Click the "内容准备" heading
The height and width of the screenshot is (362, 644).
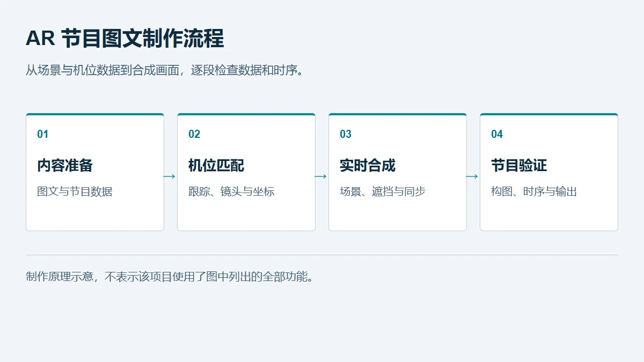65,165
